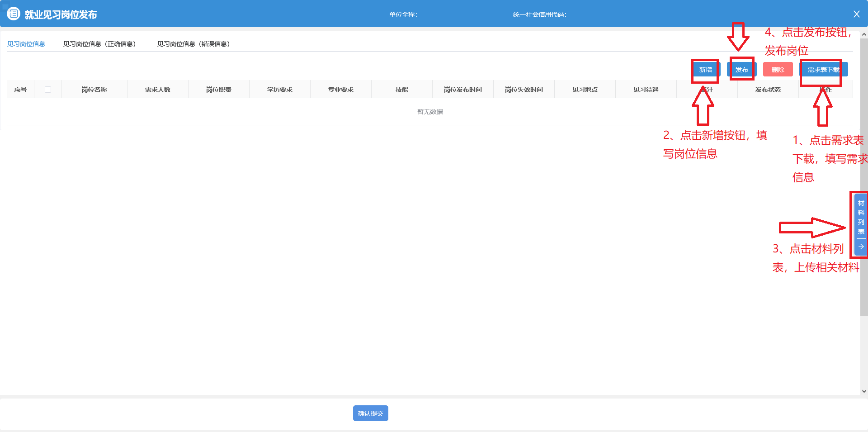Screen dimensions: 868x432
Task: Click the 发布状态 column header
Action: [x=768, y=90]
